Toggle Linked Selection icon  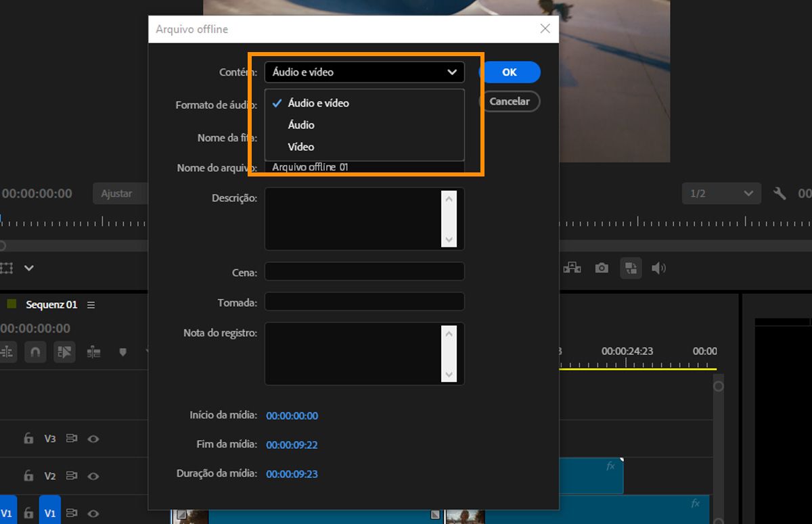[x=64, y=352]
